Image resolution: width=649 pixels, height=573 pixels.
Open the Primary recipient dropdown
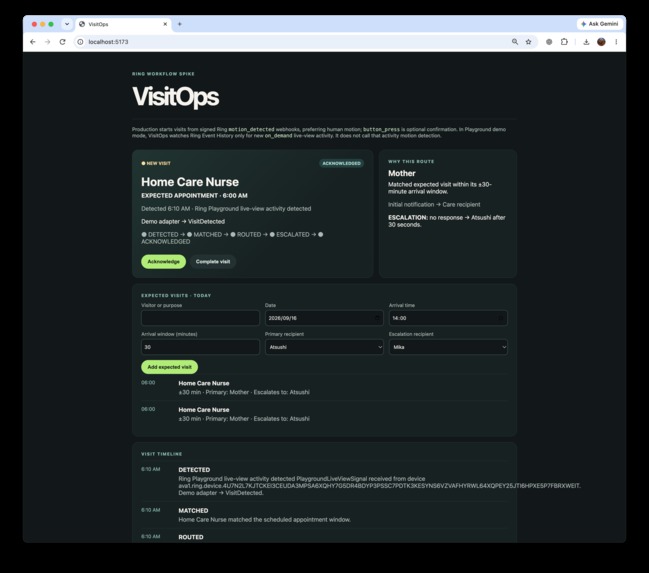click(324, 347)
